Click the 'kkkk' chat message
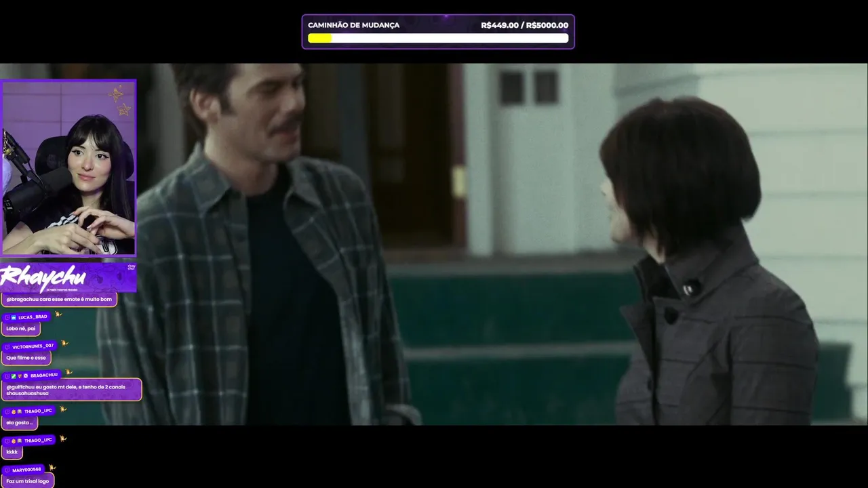The image size is (868, 488). [x=12, y=451]
